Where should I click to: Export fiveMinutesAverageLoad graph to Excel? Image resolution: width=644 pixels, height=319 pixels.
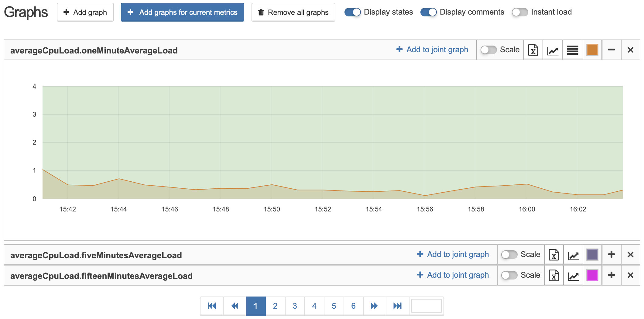pyautogui.click(x=554, y=255)
